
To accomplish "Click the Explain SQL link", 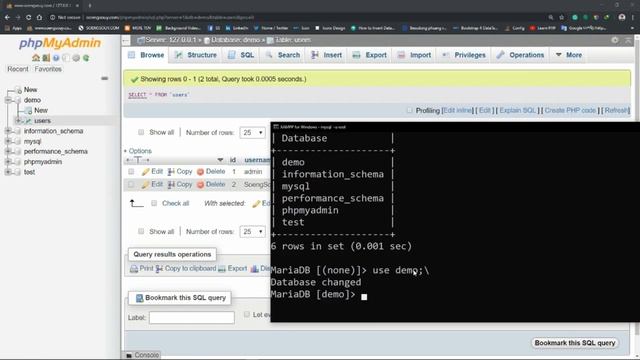I will (518, 111).
